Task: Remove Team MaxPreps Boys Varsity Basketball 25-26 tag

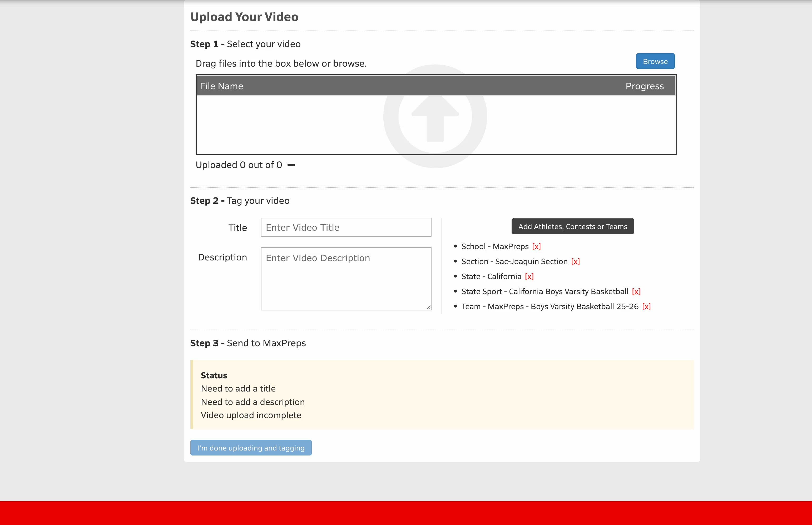Action: pyautogui.click(x=646, y=306)
